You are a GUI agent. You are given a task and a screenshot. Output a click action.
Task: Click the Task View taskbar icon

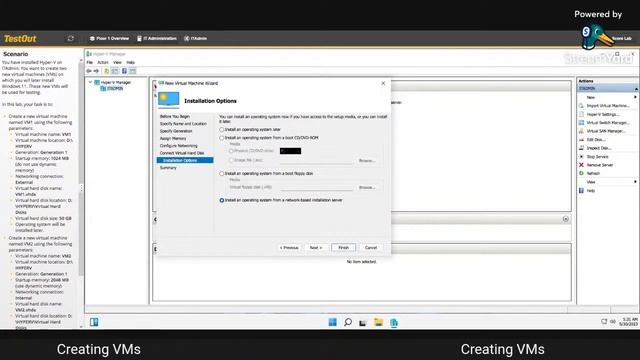362,323
